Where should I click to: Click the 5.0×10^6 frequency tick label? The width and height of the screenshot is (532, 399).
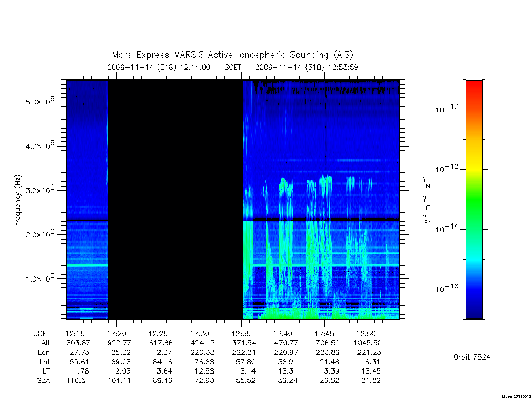click(39, 101)
